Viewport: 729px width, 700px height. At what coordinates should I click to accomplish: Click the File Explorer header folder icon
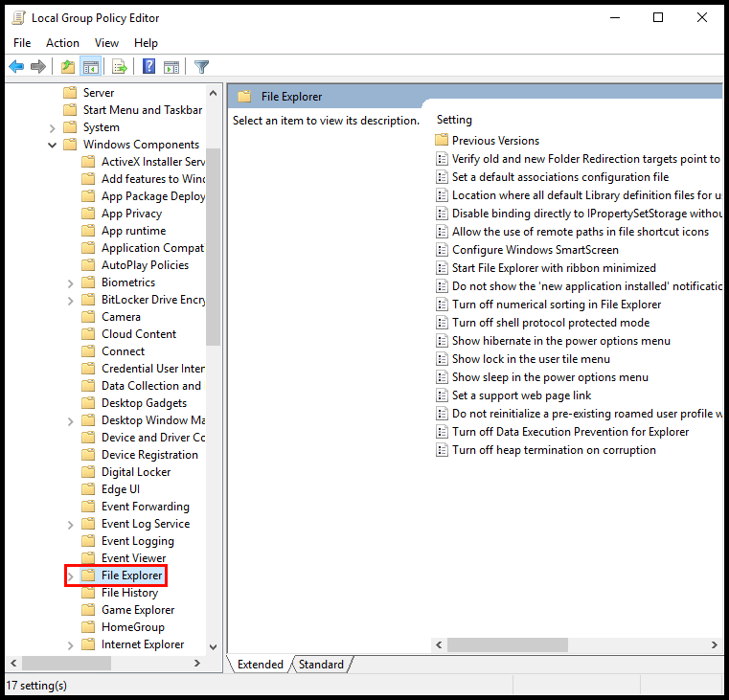tap(244, 97)
